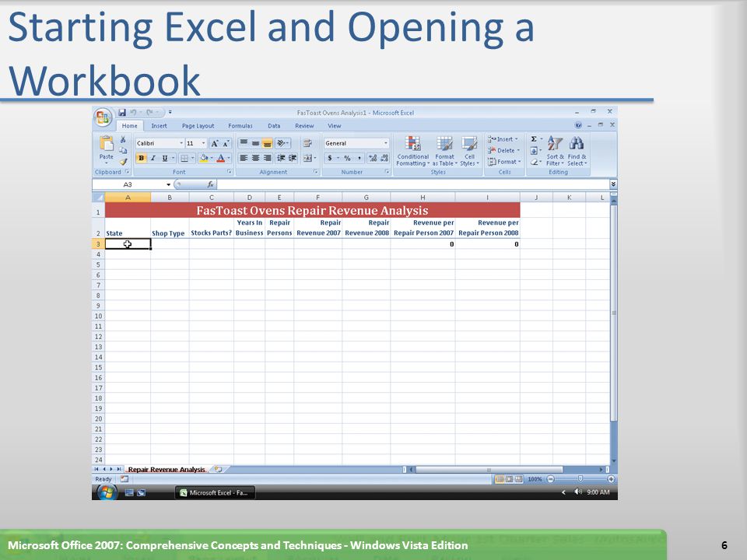Open the General number format dropdown
The width and height of the screenshot is (747, 560).
click(x=385, y=143)
